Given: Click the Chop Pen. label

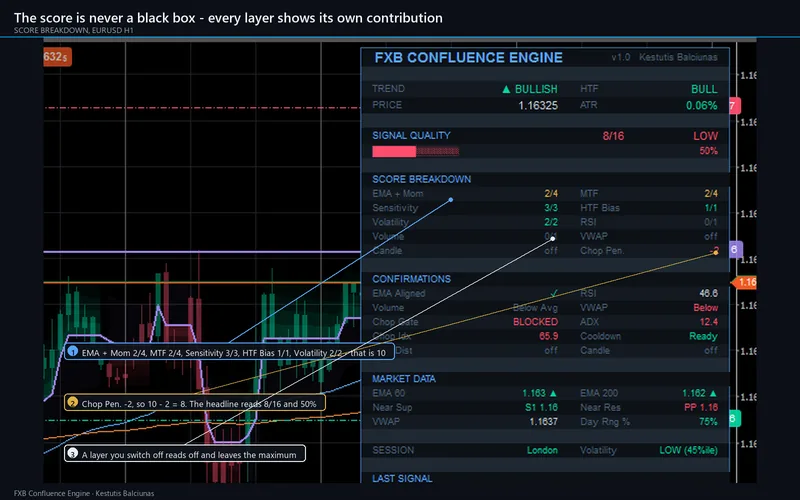Looking at the screenshot, I should click(x=602, y=251).
